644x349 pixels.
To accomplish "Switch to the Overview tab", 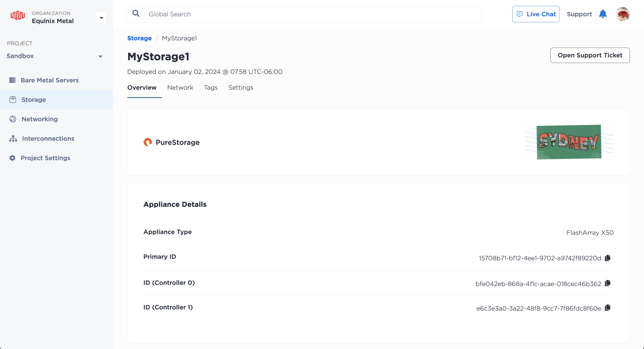I will click(142, 87).
